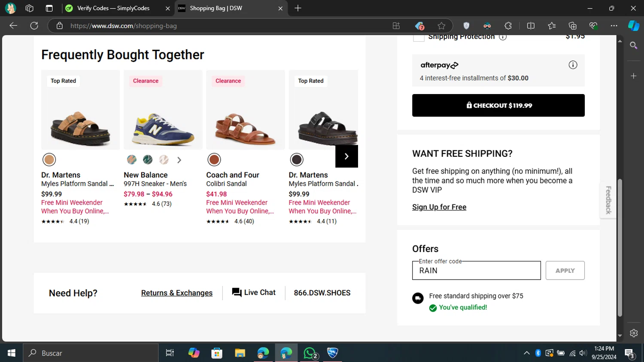Viewport: 644px width, 362px height.
Task: Open File Explorer from the taskbar
Action: [x=240, y=353]
